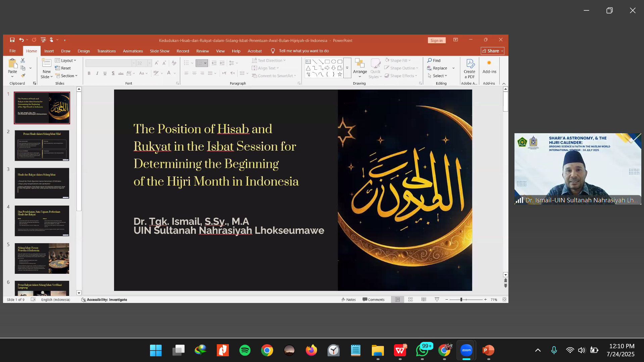Viewport: 644px width, 362px height.
Task: Select slide 4 thumbnail in slide panel
Action: pos(42,221)
